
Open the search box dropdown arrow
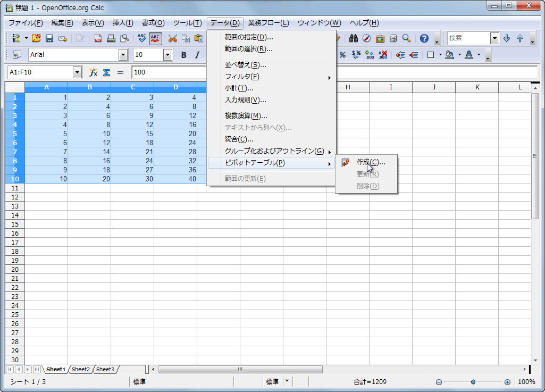point(494,38)
